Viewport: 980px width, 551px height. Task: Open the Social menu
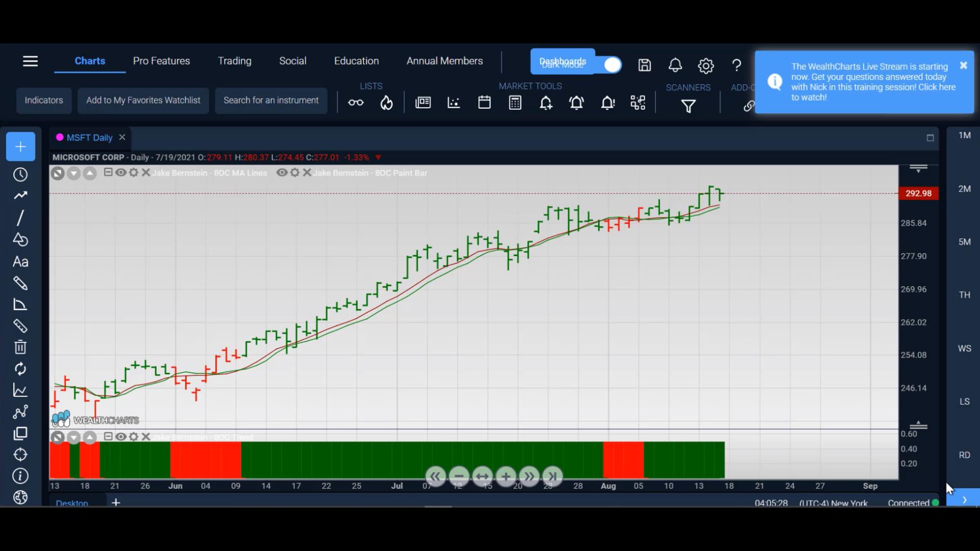point(292,61)
